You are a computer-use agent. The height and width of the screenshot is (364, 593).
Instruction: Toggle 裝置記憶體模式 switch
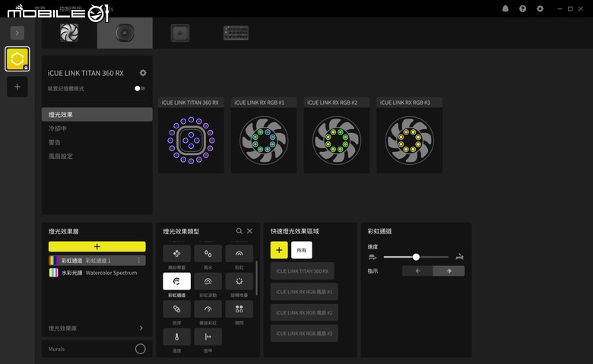[x=140, y=88]
